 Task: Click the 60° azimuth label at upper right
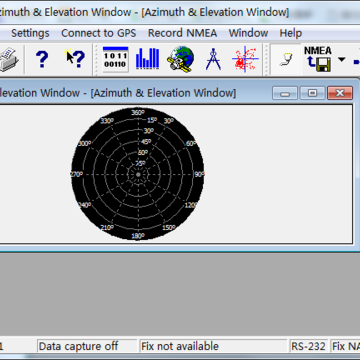coord(191,143)
